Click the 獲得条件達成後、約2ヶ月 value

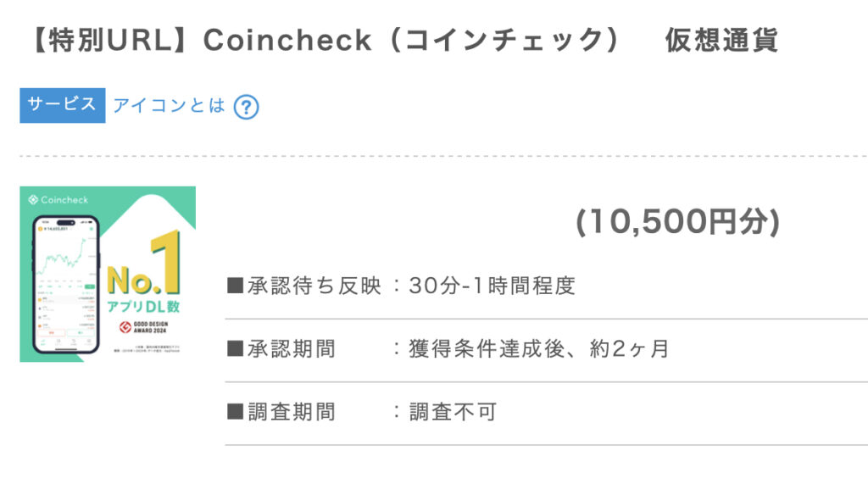(539, 349)
